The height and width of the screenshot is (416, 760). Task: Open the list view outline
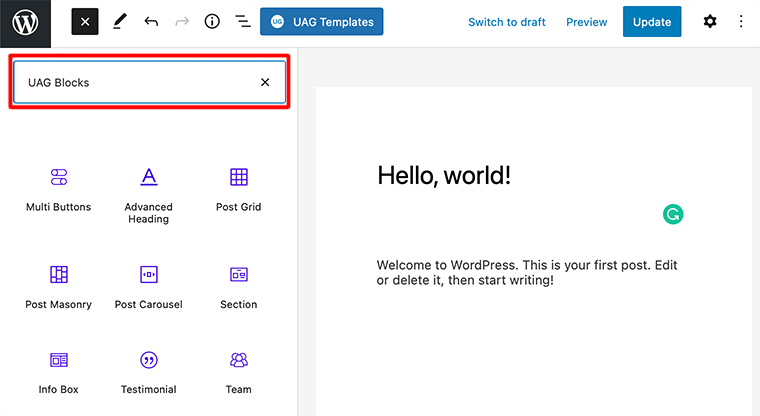pyautogui.click(x=242, y=22)
